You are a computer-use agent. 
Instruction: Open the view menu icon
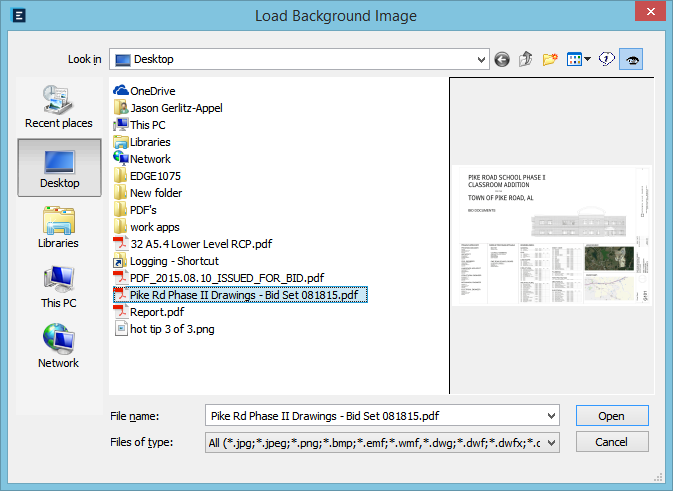[x=577, y=60]
